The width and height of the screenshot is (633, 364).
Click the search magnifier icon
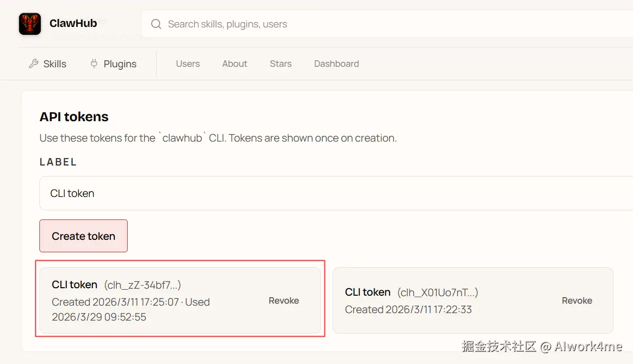[x=156, y=24]
